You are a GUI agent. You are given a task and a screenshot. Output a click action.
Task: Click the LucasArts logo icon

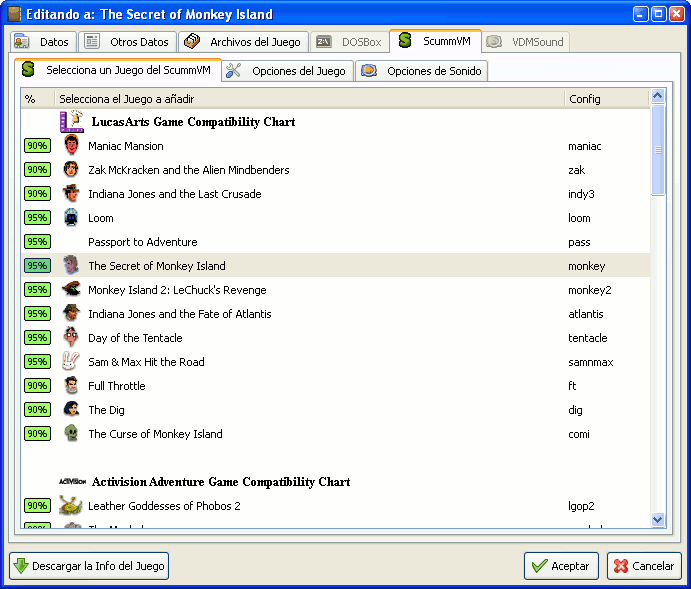coord(72,121)
